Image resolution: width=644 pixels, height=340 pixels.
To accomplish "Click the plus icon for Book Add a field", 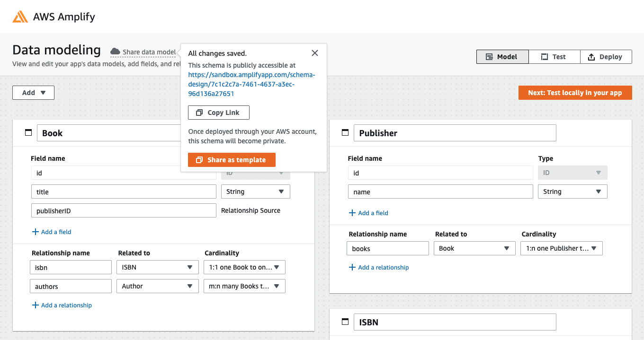I will (x=35, y=232).
